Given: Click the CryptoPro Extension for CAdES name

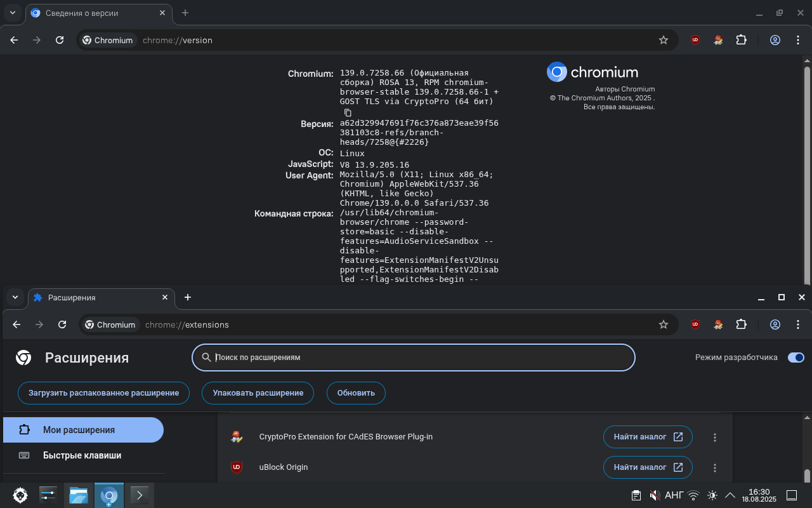Looking at the screenshot, I should [346, 437].
